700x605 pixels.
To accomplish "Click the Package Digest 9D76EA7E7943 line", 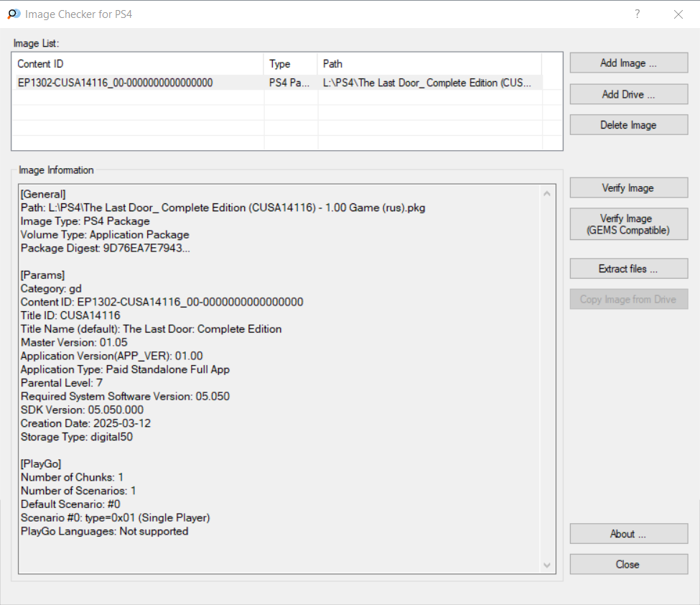I will [x=106, y=248].
